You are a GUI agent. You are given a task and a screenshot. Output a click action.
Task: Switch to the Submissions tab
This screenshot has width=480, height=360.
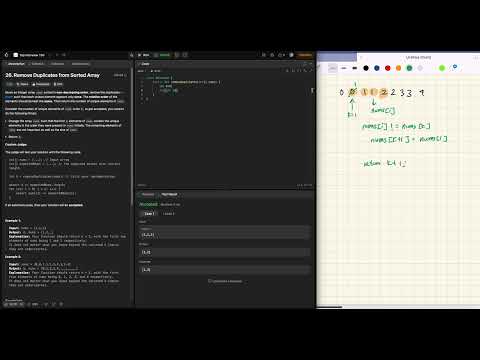(x=80, y=64)
